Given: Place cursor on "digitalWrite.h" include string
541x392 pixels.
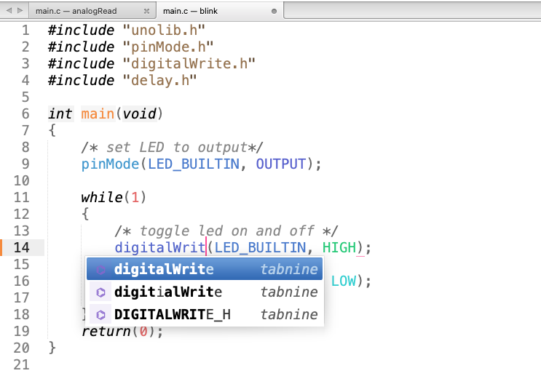Looking at the screenshot, I should pyautogui.click(x=189, y=64).
